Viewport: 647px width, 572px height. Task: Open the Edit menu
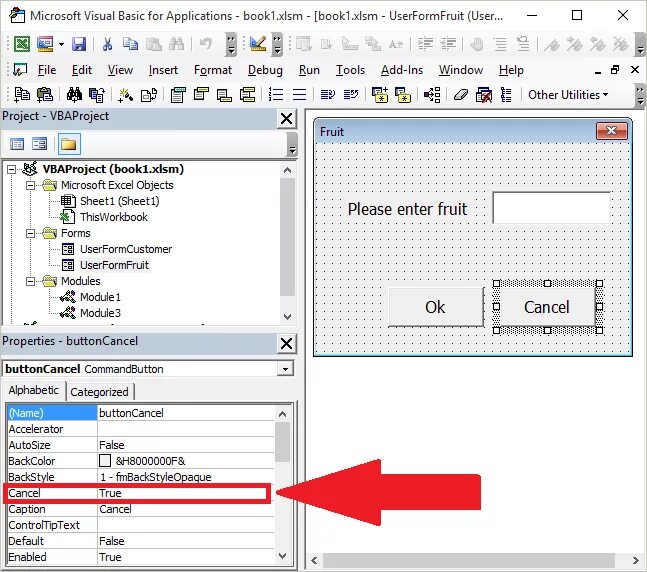[x=82, y=70]
